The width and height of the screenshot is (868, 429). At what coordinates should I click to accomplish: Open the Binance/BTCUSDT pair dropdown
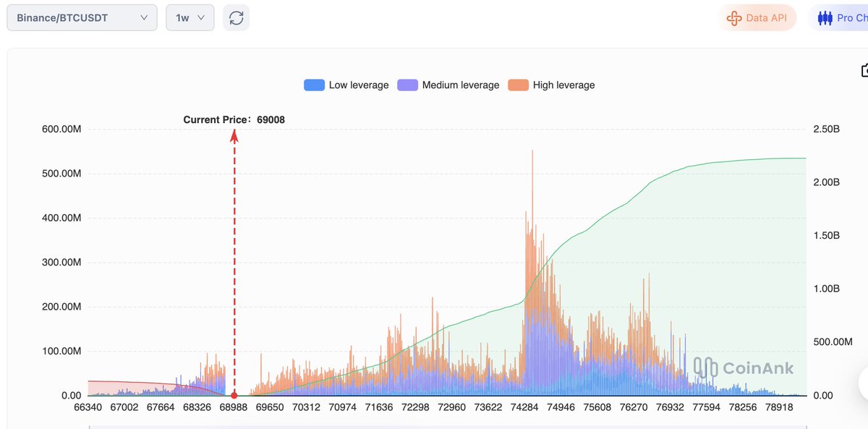(82, 17)
